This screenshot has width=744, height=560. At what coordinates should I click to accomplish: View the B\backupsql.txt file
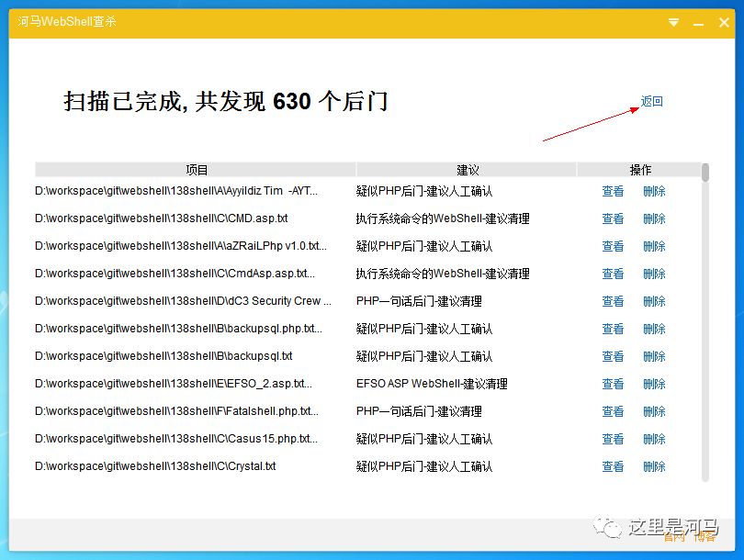[613, 356]
